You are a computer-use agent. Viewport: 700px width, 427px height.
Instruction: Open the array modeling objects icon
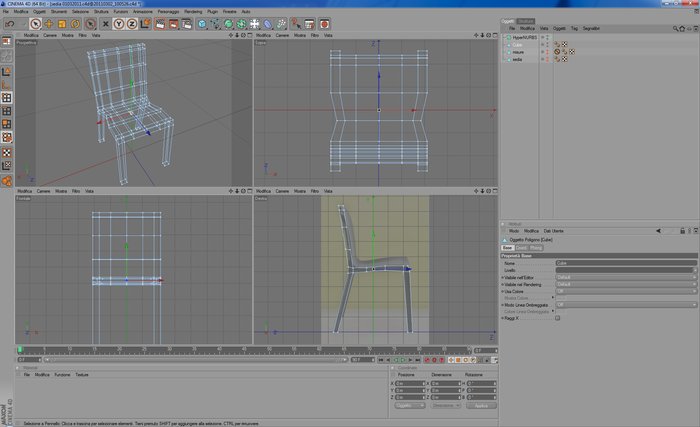point(242,24)
